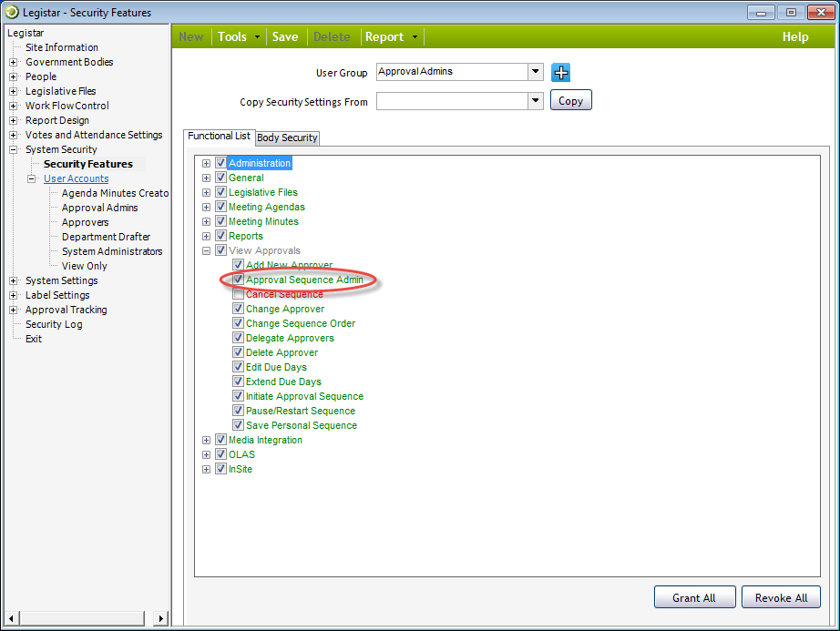
Task: Open the User Group dropdown
Action: coord(535,72)
